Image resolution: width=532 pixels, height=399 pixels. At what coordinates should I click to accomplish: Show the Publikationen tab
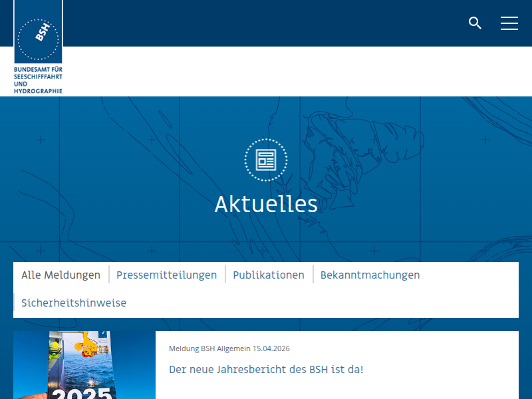point(269,275)
